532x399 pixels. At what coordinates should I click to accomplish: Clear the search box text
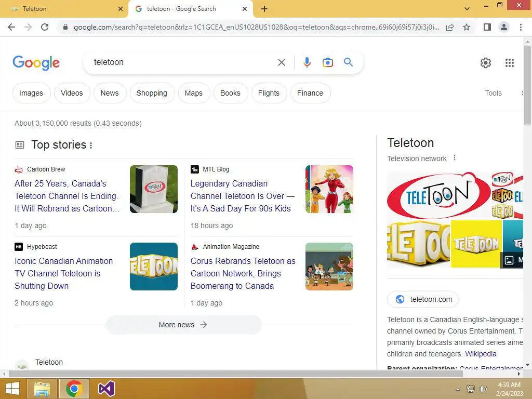point(281,62)
